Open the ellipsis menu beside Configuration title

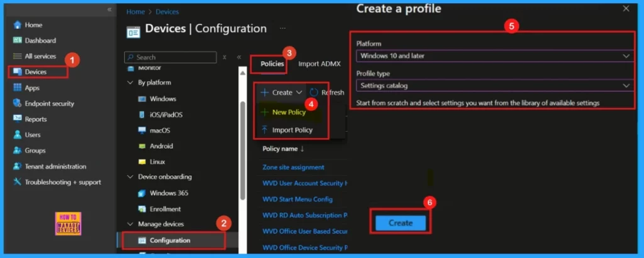click(282, 29)
